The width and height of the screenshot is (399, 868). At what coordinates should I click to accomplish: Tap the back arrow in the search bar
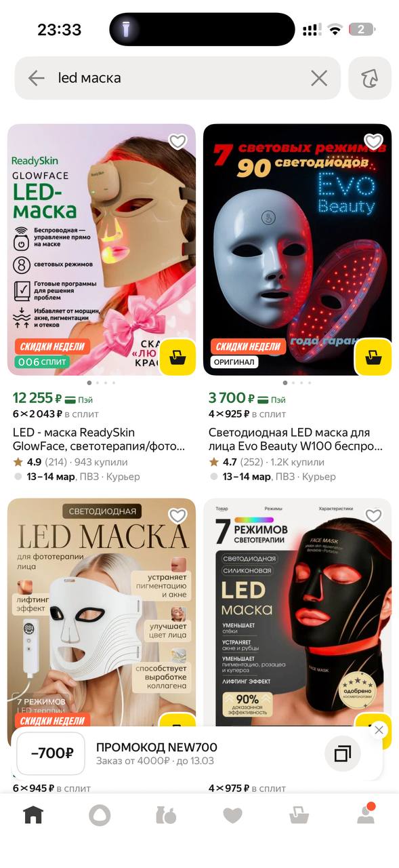(x=36, y=78)
